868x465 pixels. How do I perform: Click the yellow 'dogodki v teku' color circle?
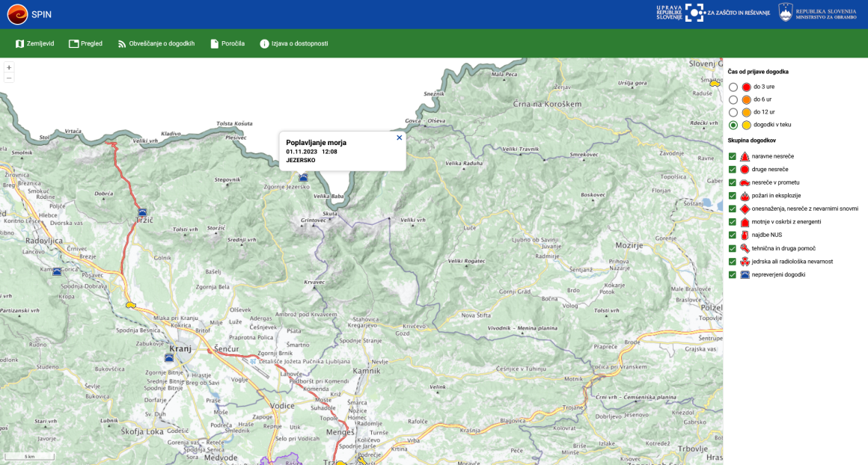[x=746, y=125]
